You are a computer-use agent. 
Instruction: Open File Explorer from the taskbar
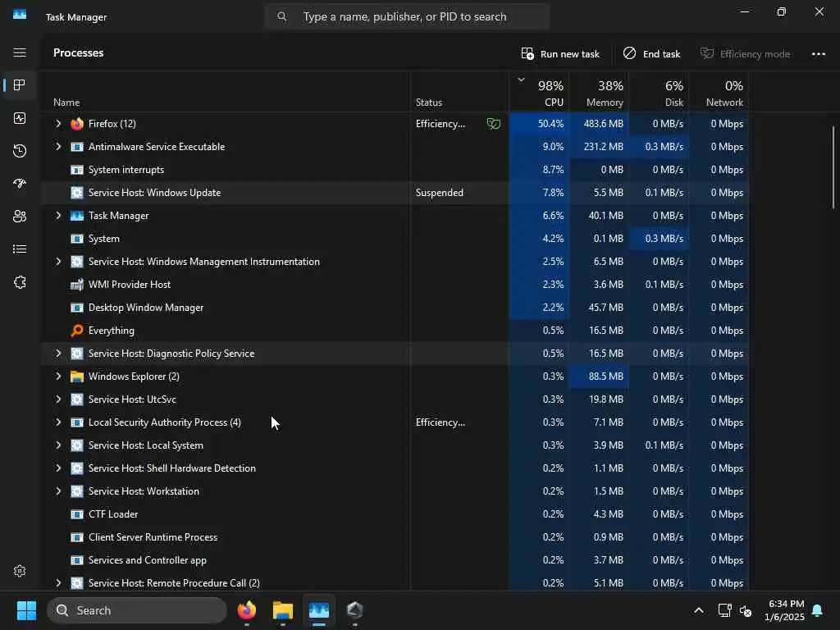click(283, 610)
